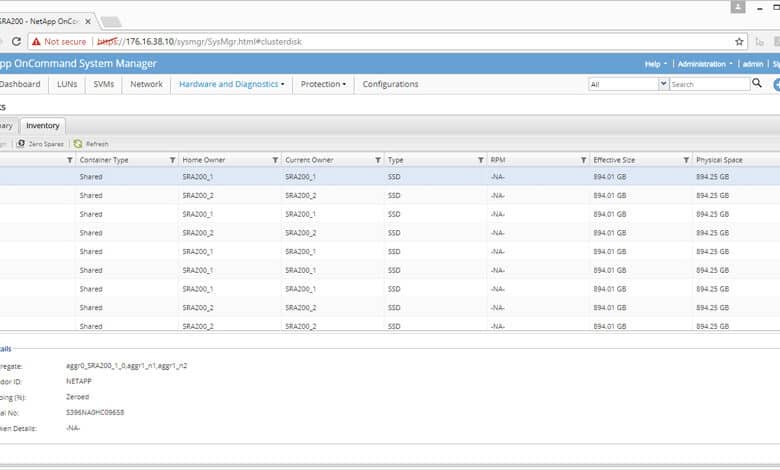Open filter for RPM column
This screenshot has height=470, width=780.
584,160
